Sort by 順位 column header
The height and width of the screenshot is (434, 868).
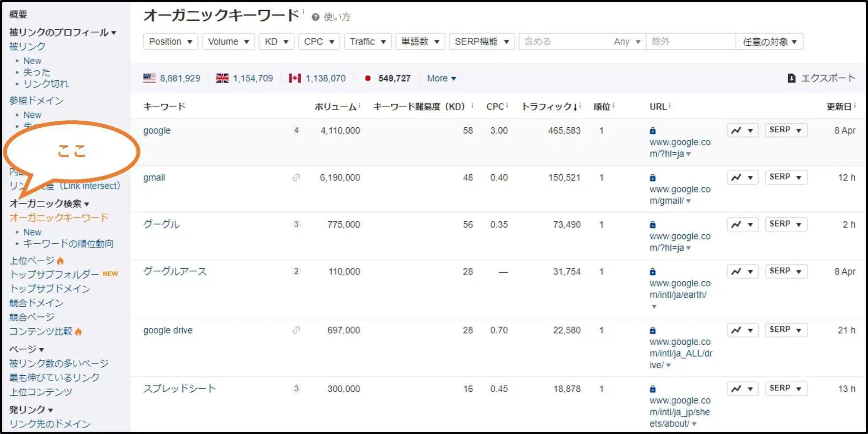pyautogui.click(x=602, y=107)
